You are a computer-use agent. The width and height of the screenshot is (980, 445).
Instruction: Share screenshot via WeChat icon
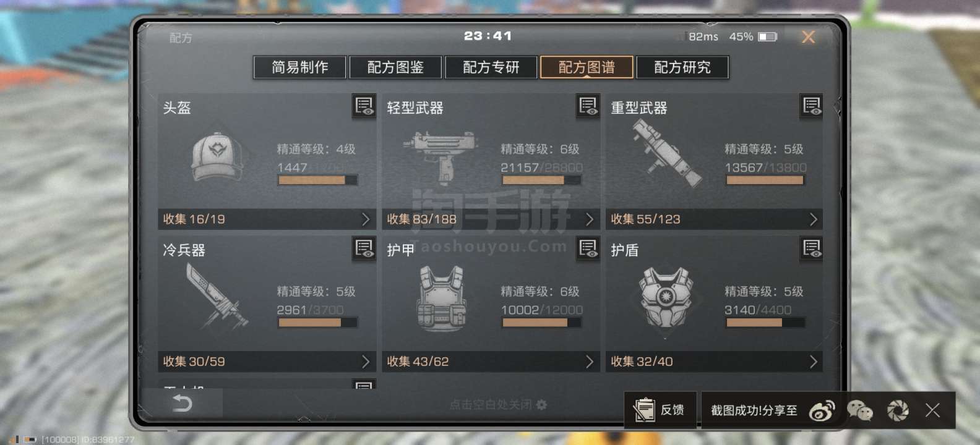(x=859, y=410)
